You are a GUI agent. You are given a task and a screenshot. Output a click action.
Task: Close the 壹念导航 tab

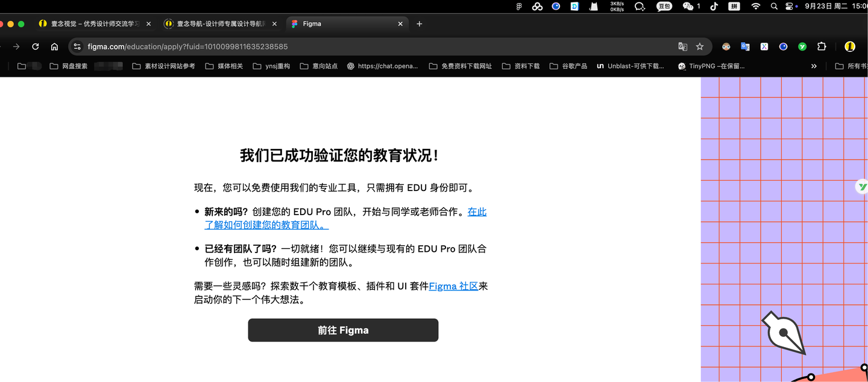point(274,24)
